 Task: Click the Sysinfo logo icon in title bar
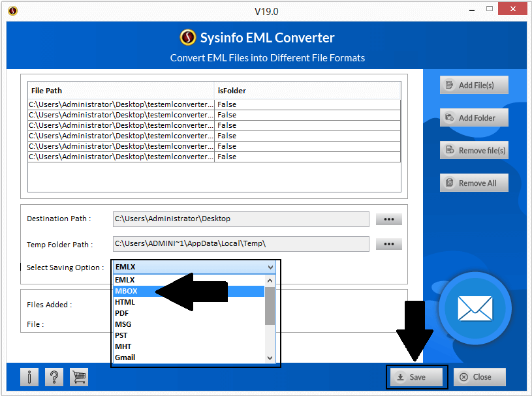click(x=13, y=11)
